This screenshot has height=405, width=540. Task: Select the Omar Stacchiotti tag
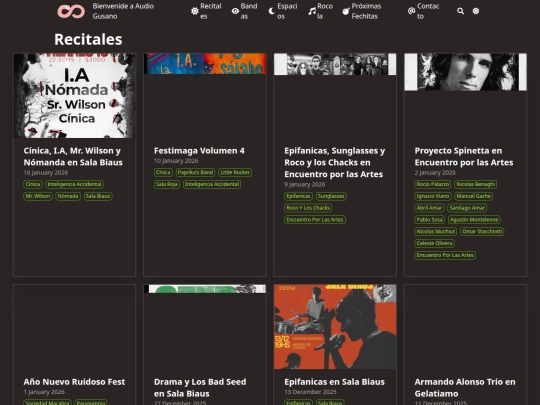(482, 231)
